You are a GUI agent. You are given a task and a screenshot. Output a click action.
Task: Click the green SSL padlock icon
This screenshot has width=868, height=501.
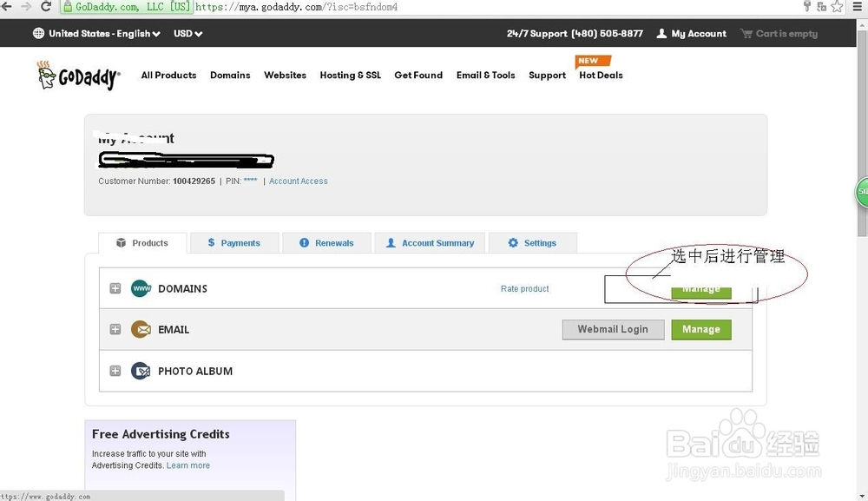[68, 7]
